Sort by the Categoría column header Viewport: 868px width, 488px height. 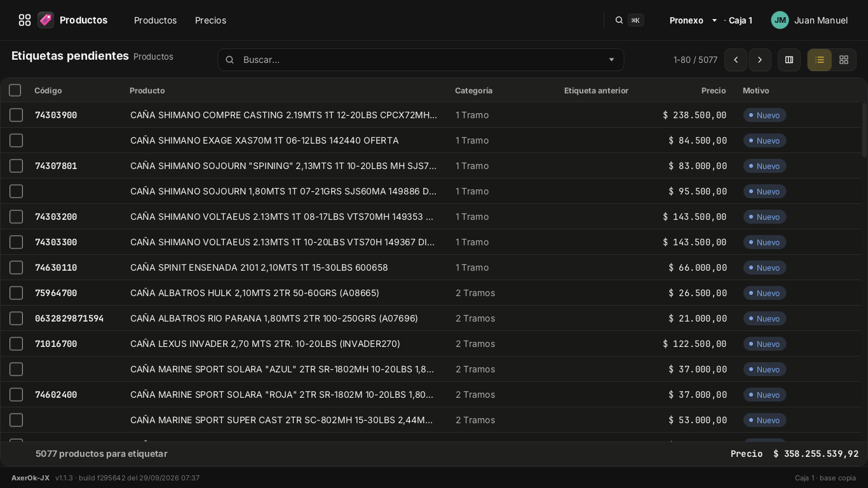pyautogui.click(x=473, y=91)
